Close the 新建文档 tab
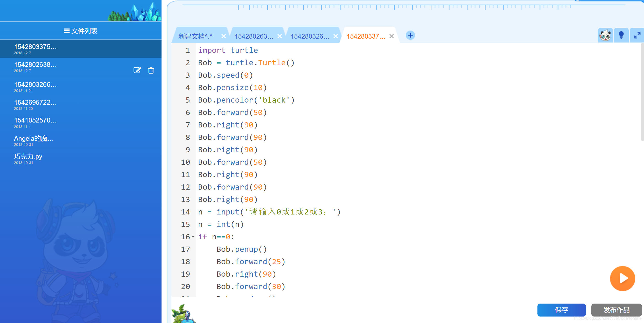The image size is (644, 323). 223,36
